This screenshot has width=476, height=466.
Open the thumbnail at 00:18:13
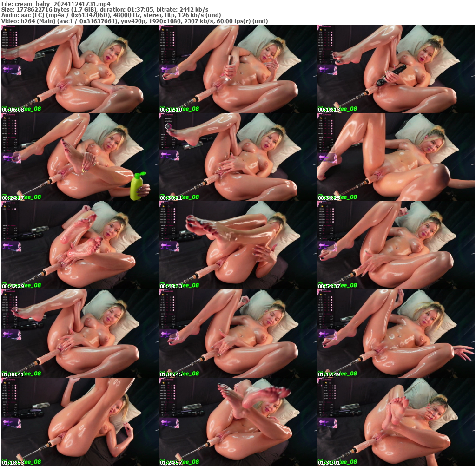click(396, 68)
